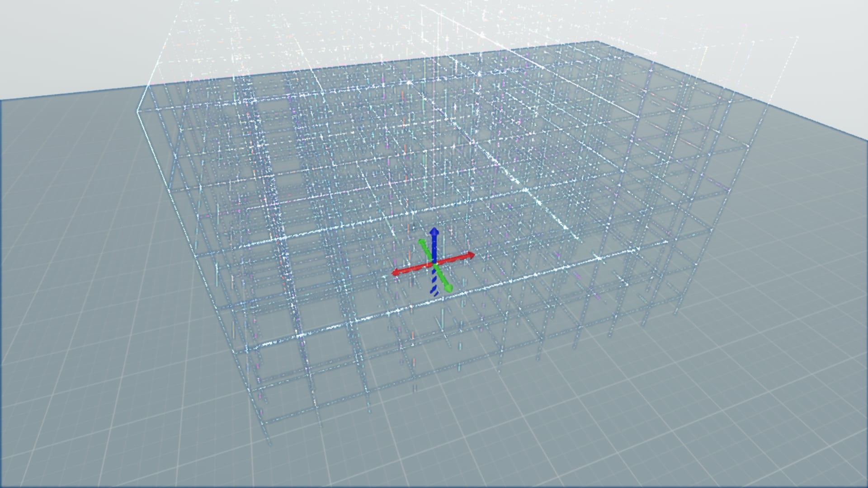
Task: Click the nearest bottom corner of wireframe lattice
Action: (270, 443)
